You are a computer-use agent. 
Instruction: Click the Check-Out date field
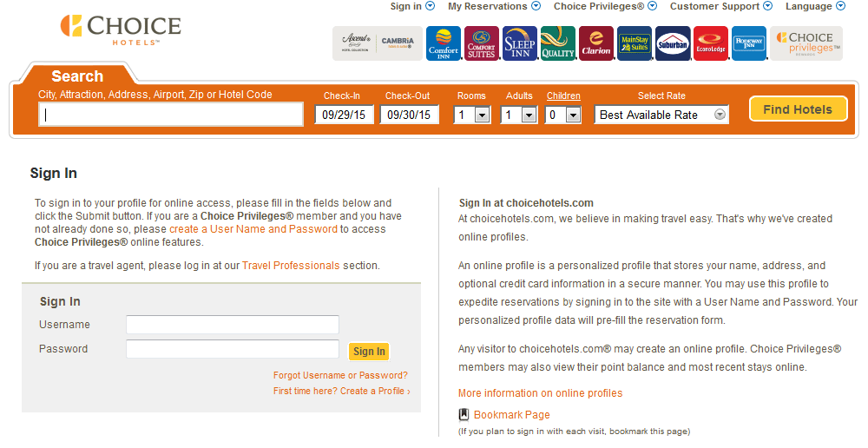[409, 115]
